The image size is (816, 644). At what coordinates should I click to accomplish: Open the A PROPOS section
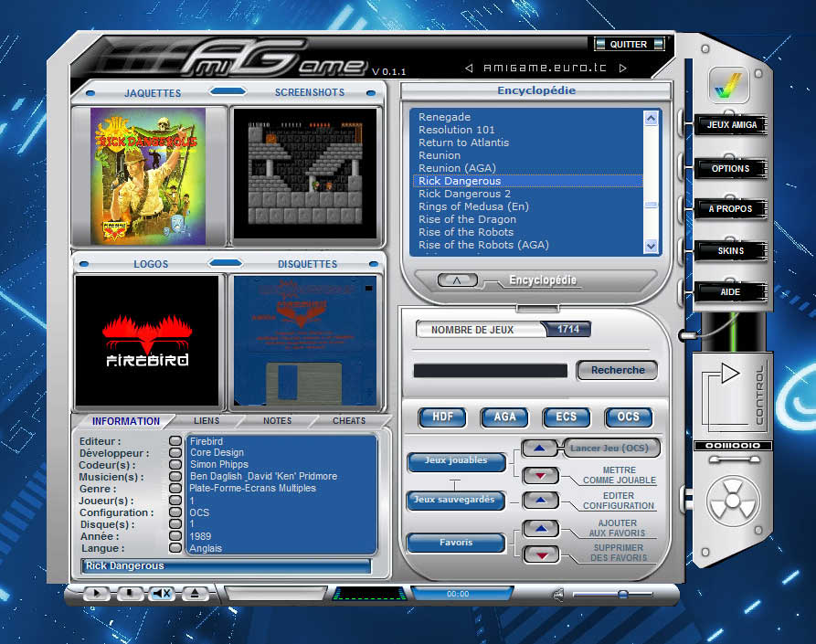click(731, 208)
